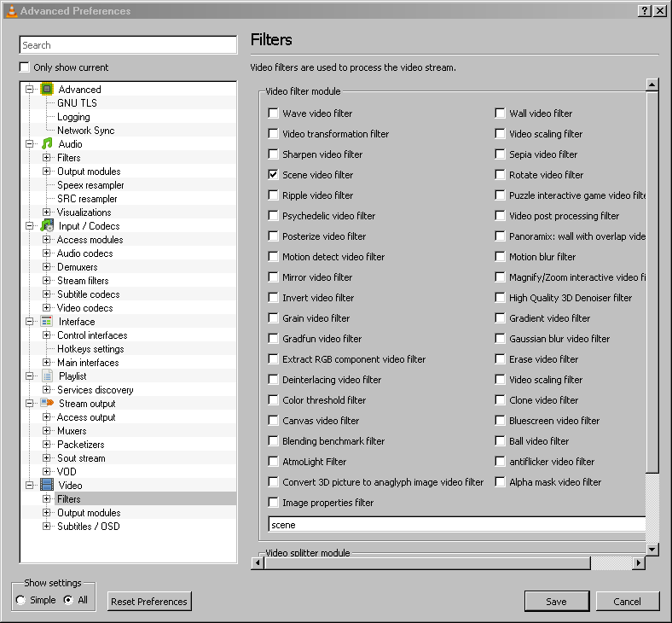Click the help question mark button
The height and width of the screenshot is (623, 672).
(x=644, y=11)
